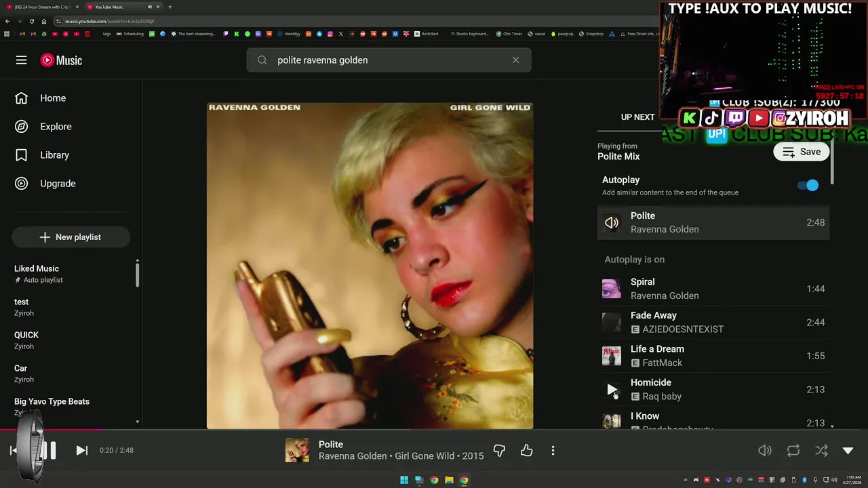The width and height of the screenshot is (868, 488).
Task: Open Ravenna Golden artist link in player bar
Action: tap(353, 456)
